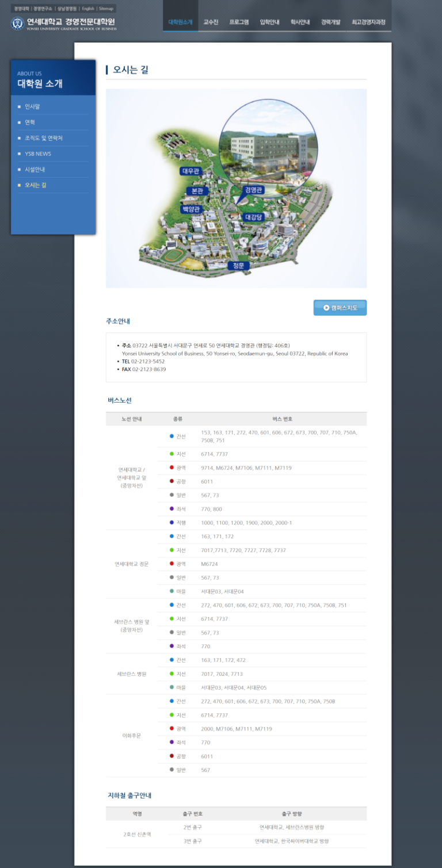Switch language via the English link

pyautogui.click(x=88, y=9)
